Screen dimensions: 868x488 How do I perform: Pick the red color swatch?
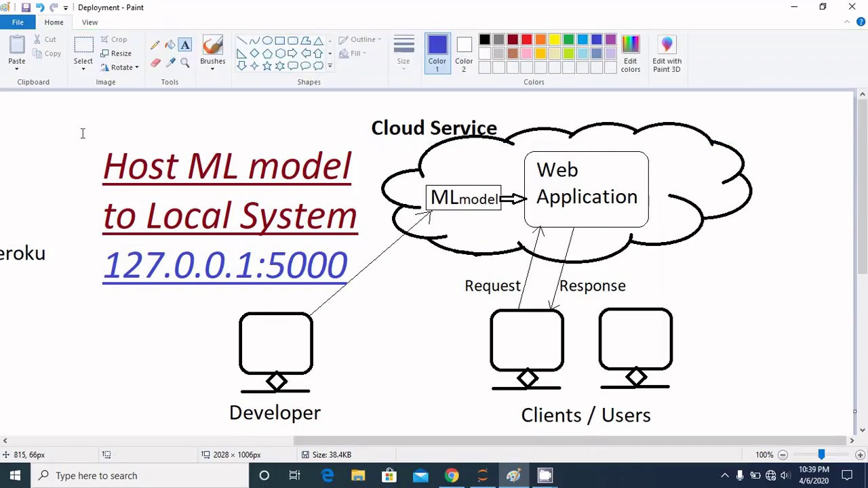[527, 40]
